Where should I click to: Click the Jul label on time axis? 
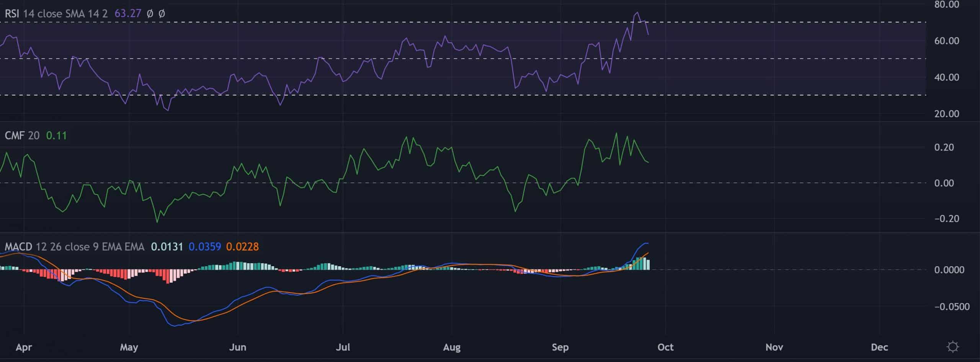tap(343, 347)
